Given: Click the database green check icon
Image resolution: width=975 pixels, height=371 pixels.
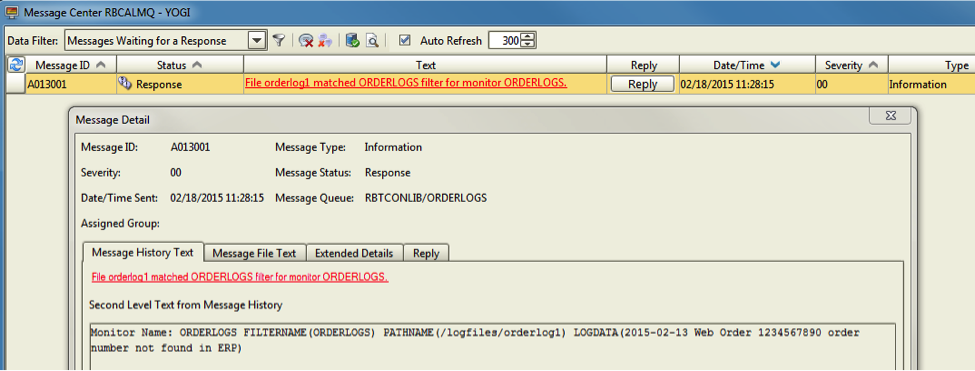Looking at the screenshot, I should [353, 41].
